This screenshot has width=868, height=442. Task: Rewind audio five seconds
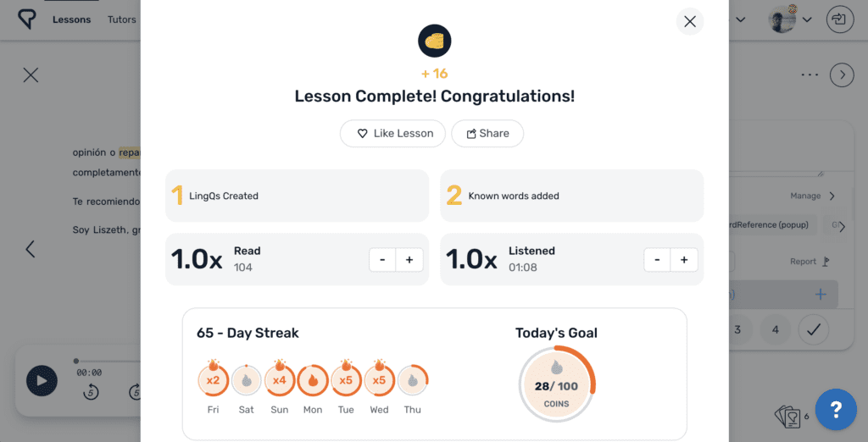[x=91, y=392]
